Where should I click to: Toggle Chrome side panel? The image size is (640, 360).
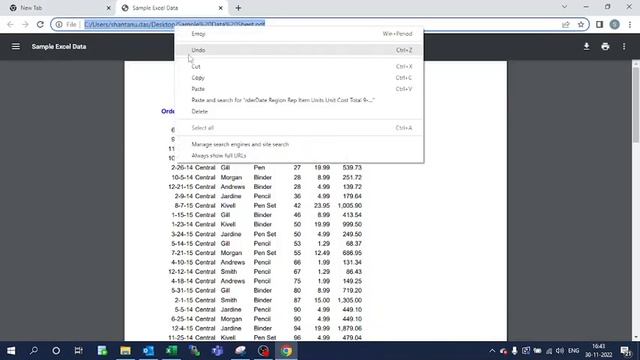tap(599, 24)
